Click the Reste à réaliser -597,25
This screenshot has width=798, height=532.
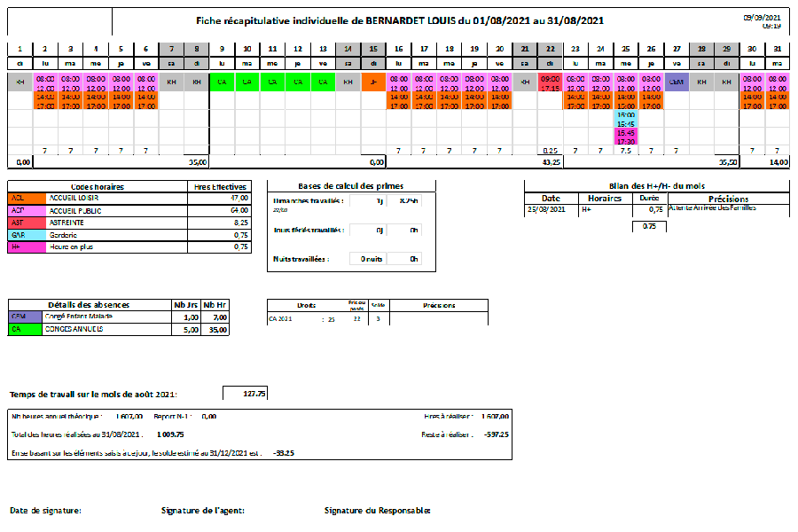coord(497,434)
